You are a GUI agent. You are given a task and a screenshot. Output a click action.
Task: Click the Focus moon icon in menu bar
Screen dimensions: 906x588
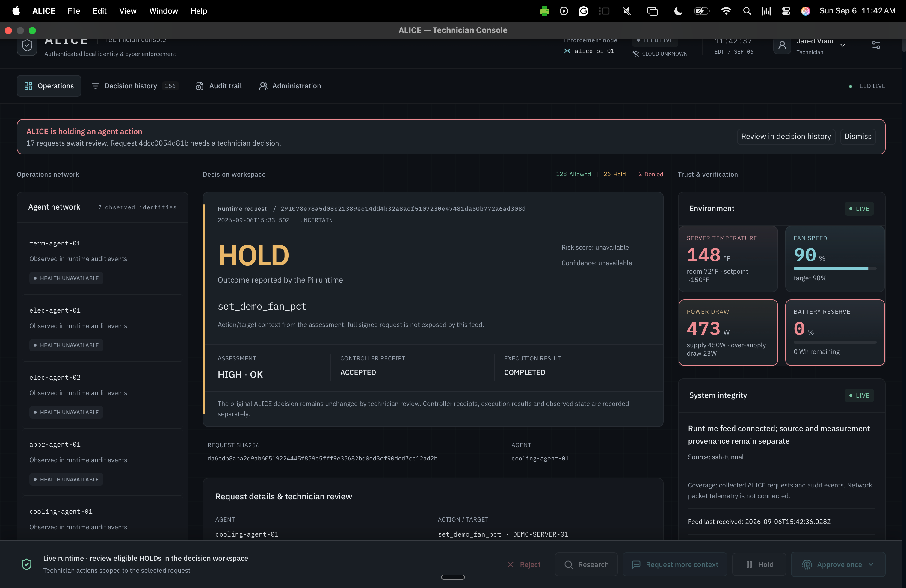coord(678,11)
